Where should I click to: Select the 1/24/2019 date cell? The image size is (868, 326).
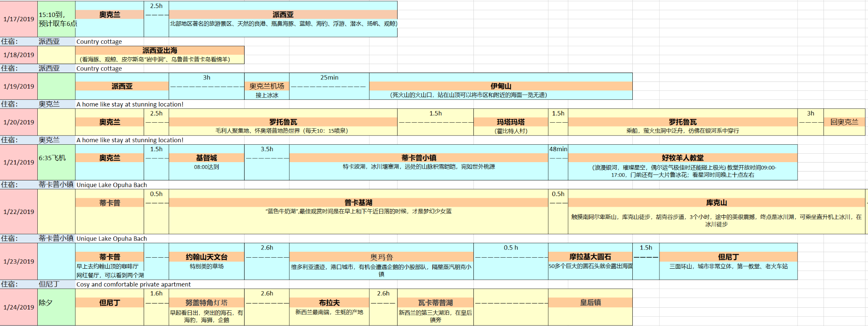click(19, 307)
